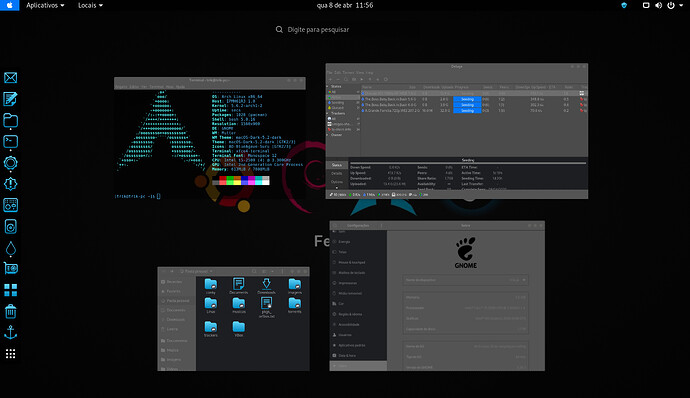Open the power menu icon in top bar

tap(671, 5)
